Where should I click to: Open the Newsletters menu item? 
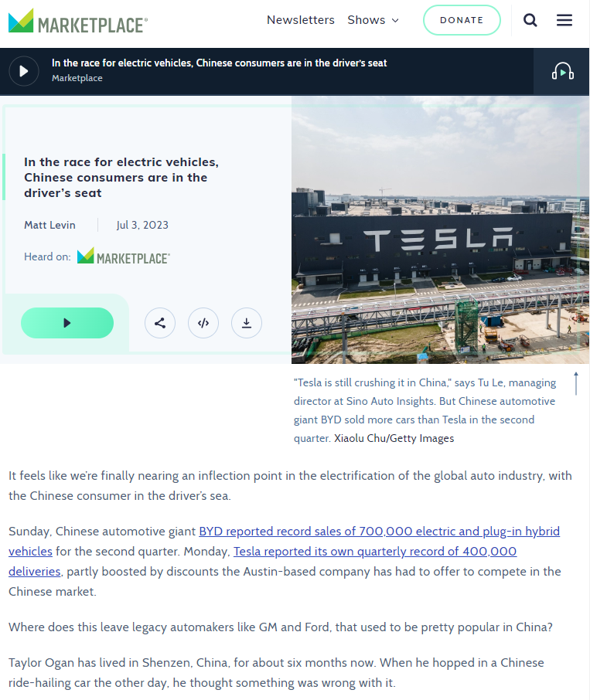pyautogui.click(x=301, y=20)
